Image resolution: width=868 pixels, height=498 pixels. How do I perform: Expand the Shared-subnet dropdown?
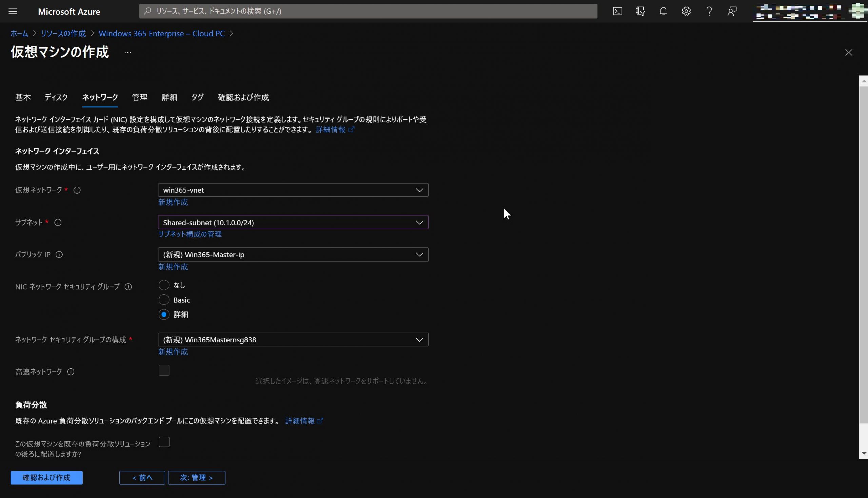(293, 222)
